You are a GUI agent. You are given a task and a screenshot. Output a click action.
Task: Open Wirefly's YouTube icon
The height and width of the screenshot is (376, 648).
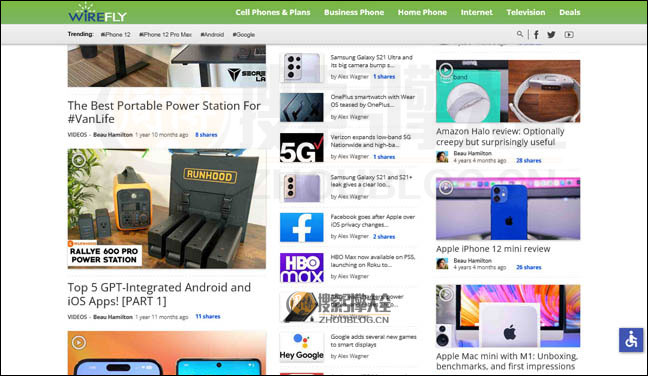coord(569,35)
